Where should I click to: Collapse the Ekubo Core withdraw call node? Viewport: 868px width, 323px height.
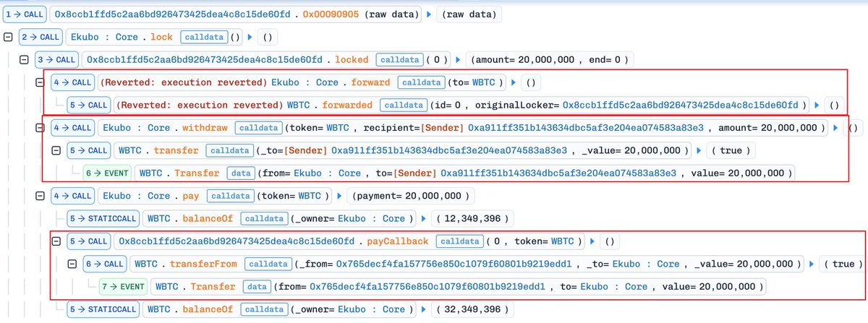[40, 128]
